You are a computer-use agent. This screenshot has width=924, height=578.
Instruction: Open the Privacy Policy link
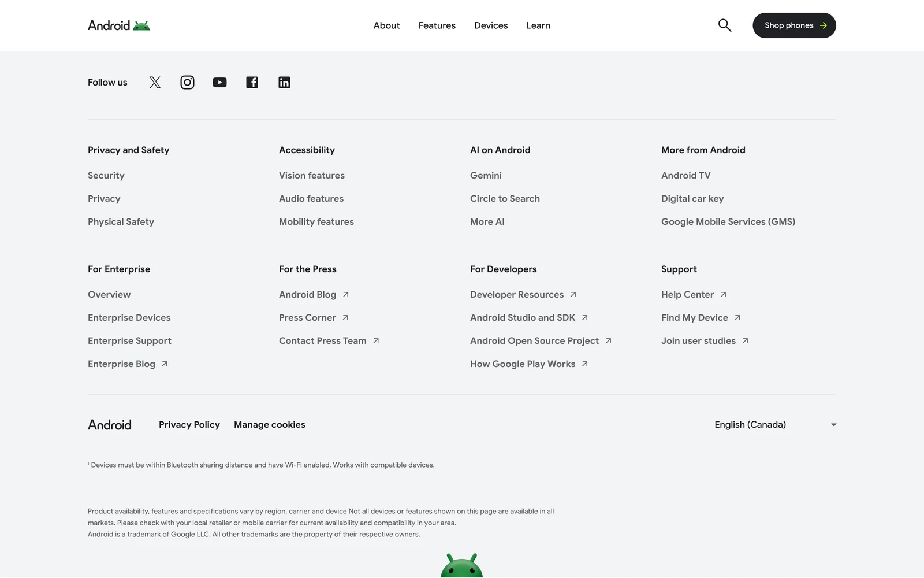(x=189, y=425)
